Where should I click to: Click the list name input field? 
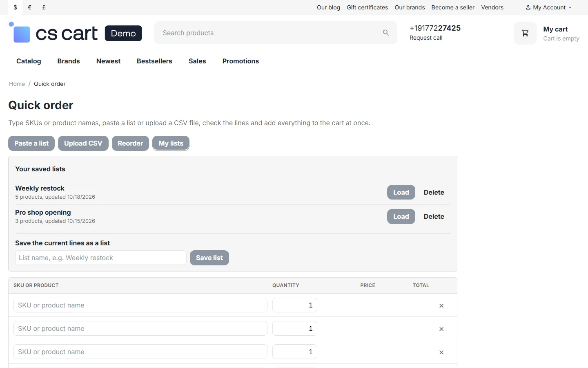tap(101, 258)
